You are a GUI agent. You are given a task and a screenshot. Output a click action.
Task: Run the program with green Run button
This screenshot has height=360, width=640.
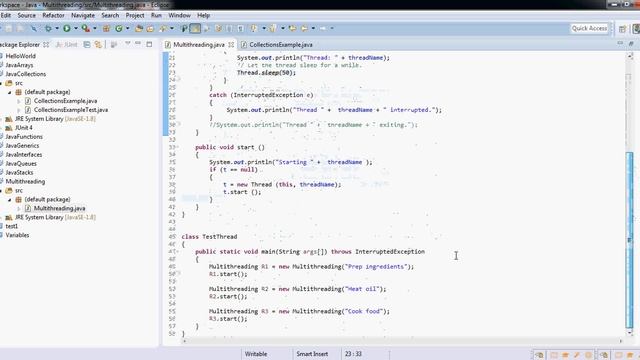click(x=67, y=28)
